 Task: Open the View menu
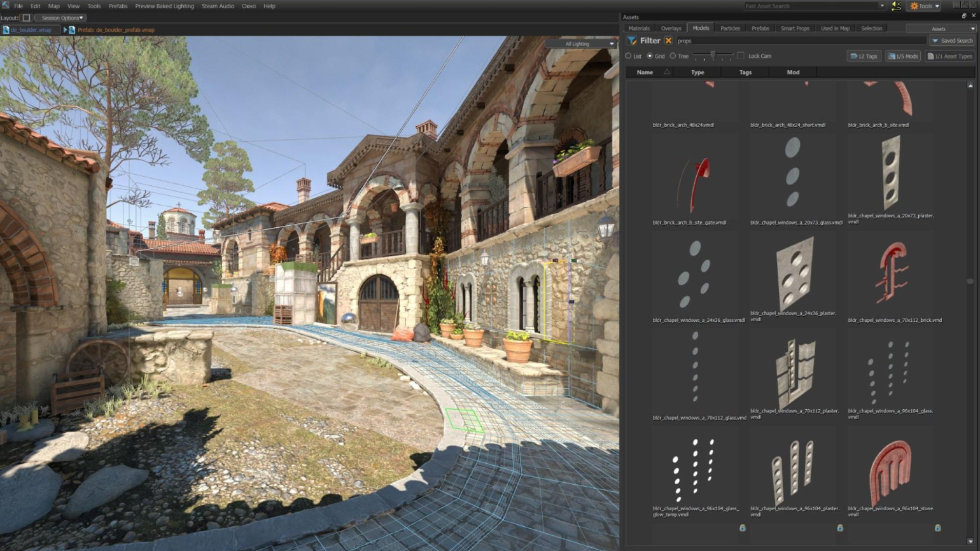[73, 6]
